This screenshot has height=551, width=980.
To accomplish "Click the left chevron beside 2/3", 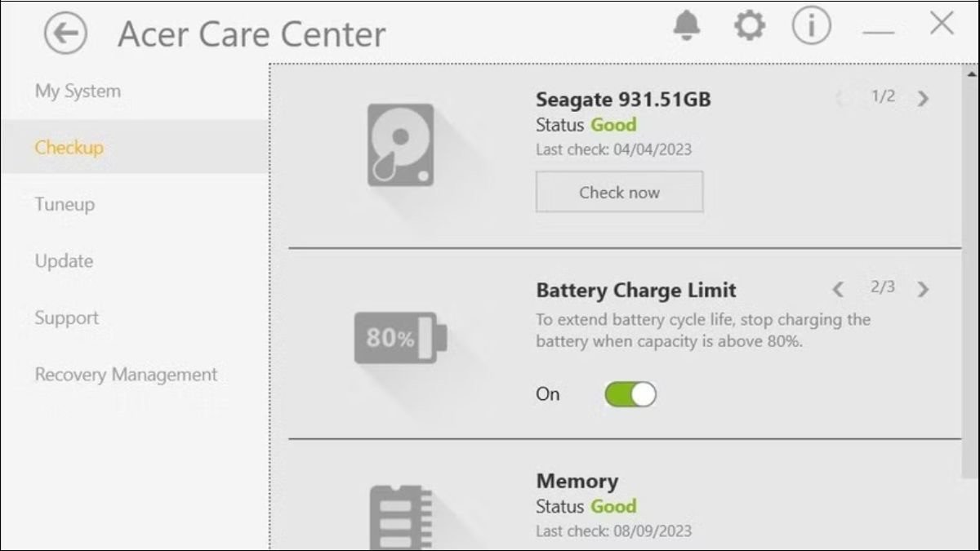I will pyautogui.click(x=838, y=290).
